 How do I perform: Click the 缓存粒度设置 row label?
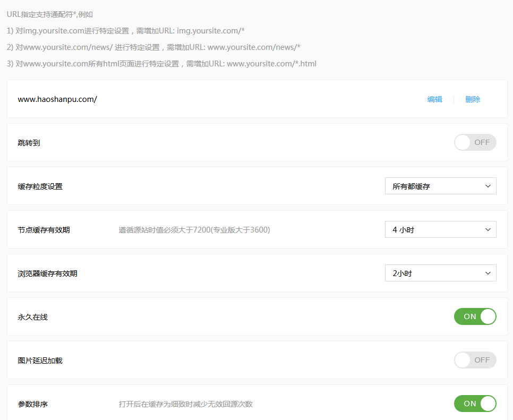click(x=40, y=186)
